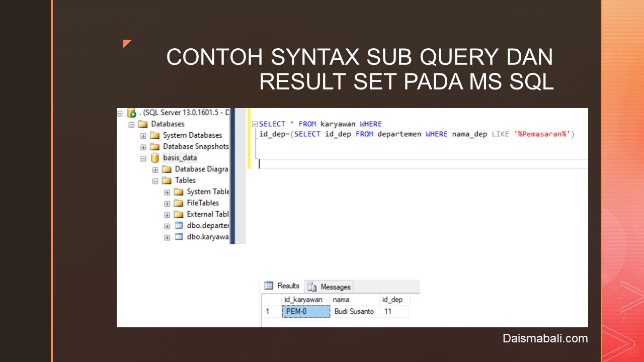Click the Results grid icon

pyautogui.click(x=269, y=286)
